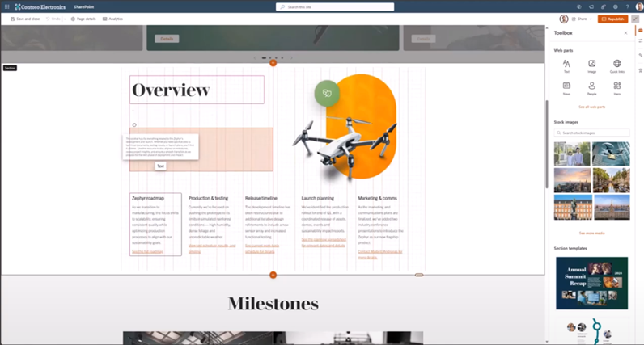Close the Toolbox panel

click(x=625, y=33)
